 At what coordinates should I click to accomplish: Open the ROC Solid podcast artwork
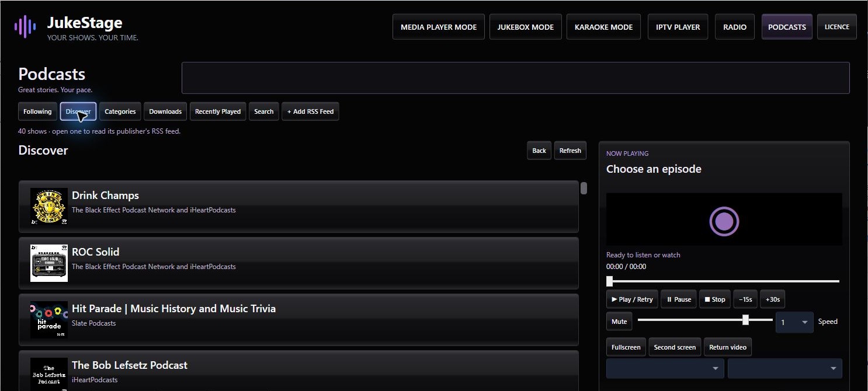coord(49,263)
